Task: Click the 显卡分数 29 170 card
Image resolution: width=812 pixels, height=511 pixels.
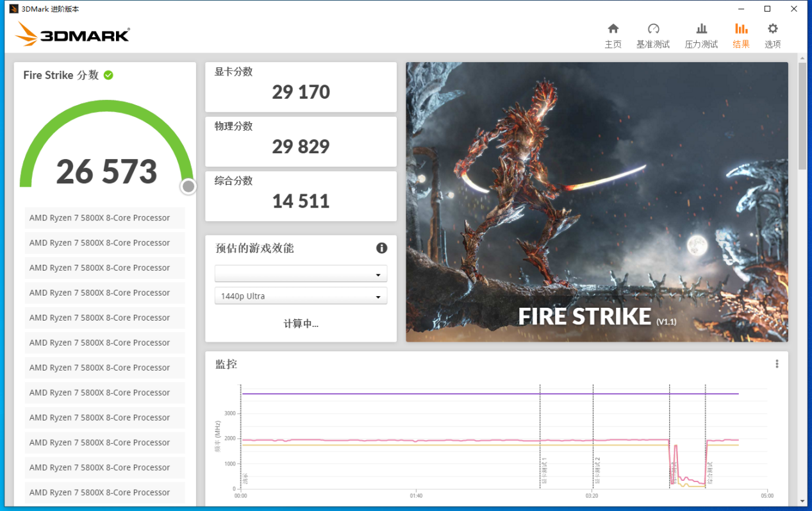Action: pyautogui.click(x=301, y=87)
